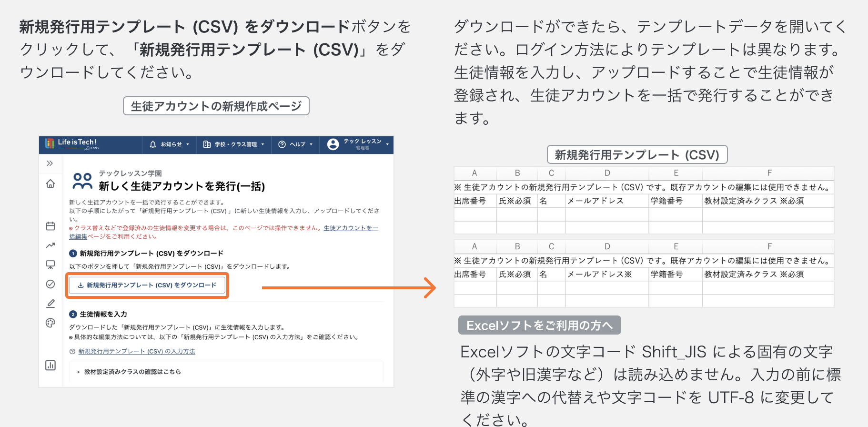
Task: Click the 新規発行用テンプレート (CSV) をダウンロード button
Action: click(147, 285)
